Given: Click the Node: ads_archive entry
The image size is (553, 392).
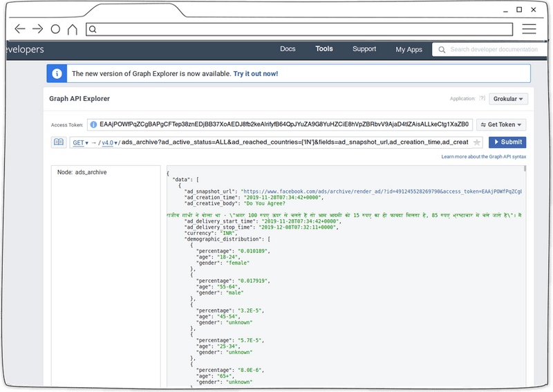Looking at the screenshot, I should [82, 172].
